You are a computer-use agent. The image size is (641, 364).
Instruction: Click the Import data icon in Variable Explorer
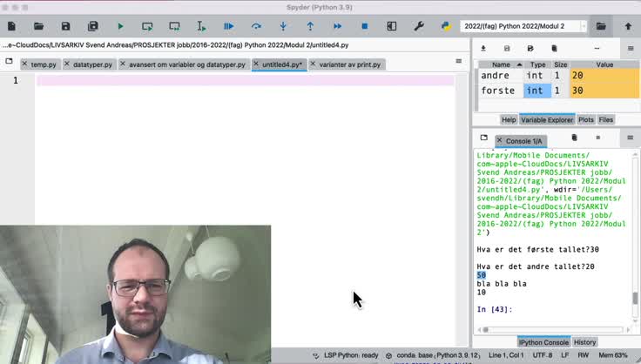click(484, 49)
